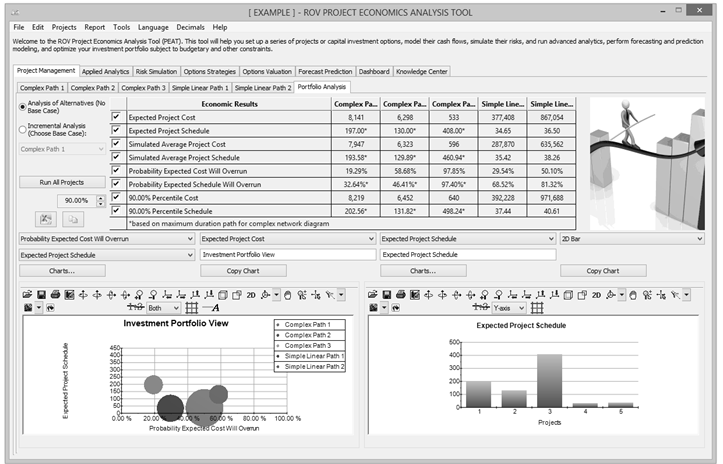Click the 90.00% percentile spinner arrows
The image size is (723, 464).
pyautogui.click(x=101, y=201)
